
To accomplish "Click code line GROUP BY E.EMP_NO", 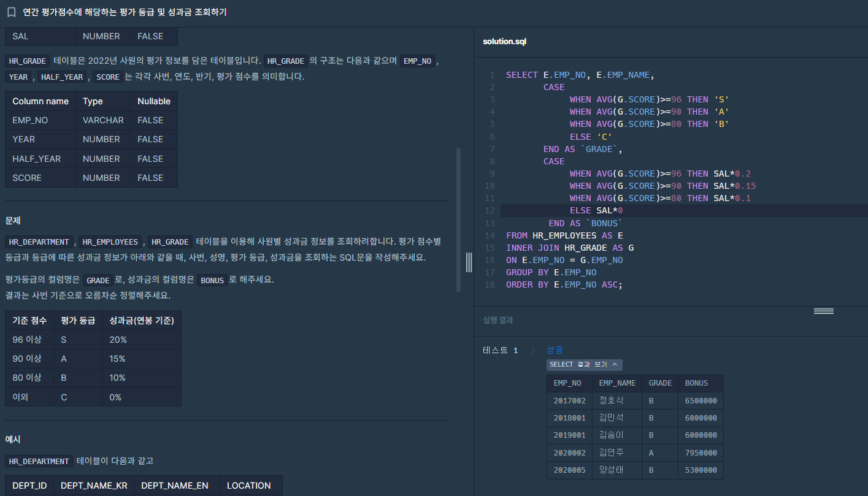I will 551,272.
